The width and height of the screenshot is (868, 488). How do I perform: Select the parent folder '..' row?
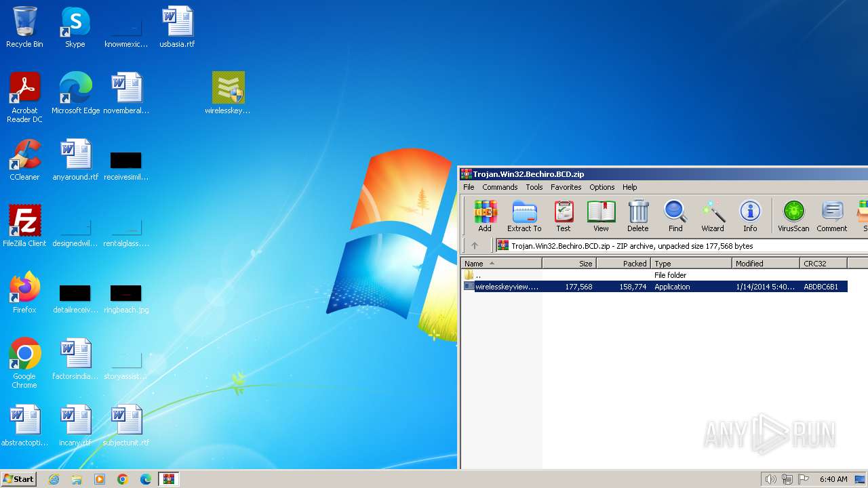pos(654,275)
